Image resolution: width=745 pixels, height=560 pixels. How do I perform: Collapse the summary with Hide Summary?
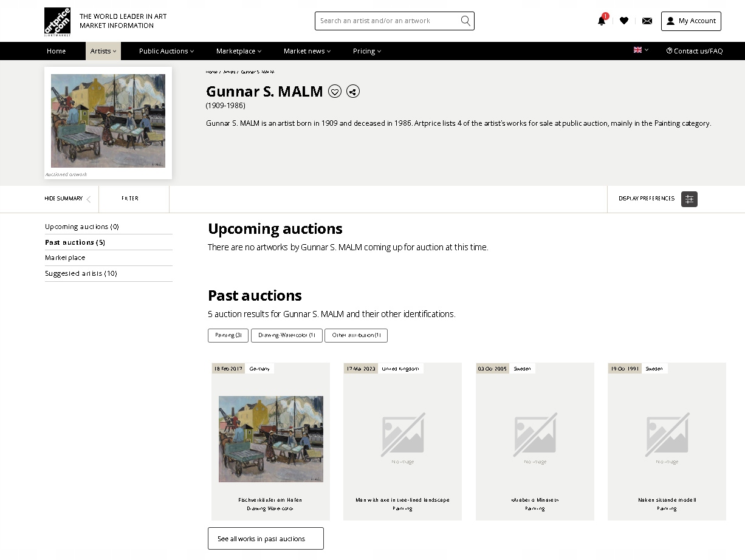[67, 199]
